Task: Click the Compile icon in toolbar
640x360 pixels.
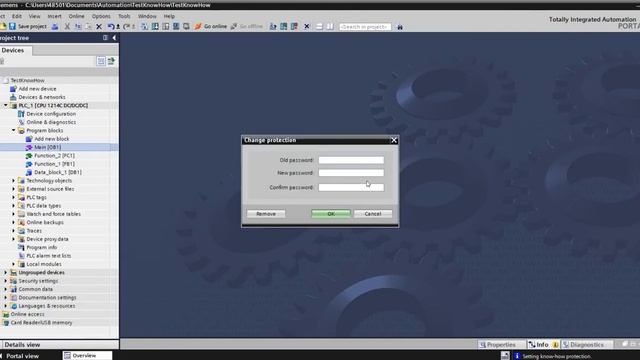Action: (x=144, y=27)
